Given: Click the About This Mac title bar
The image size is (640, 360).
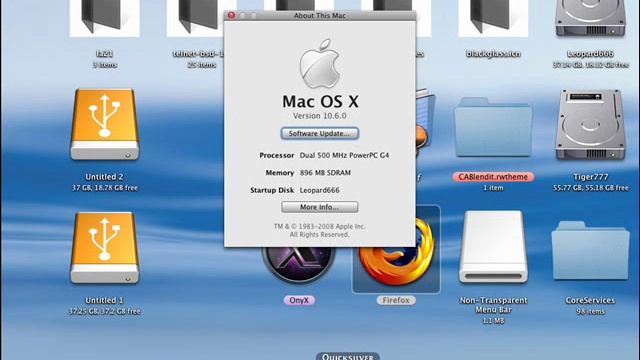Looking at the screenshot, I should (x=320, y=16).
